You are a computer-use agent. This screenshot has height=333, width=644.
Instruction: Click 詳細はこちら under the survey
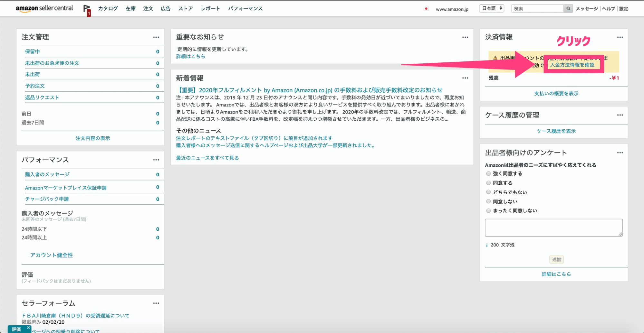click(x=556, y=274)
